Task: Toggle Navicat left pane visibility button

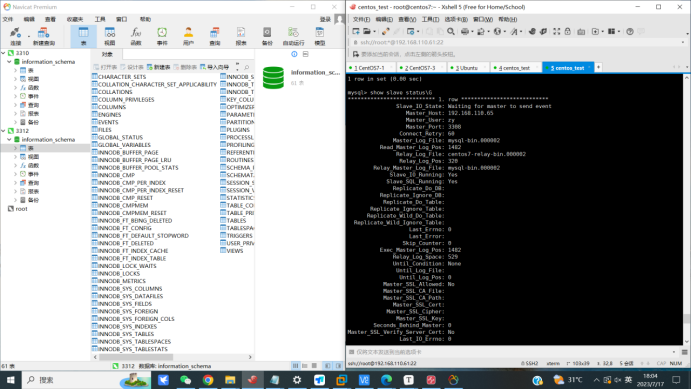Action: pos(327,366)
